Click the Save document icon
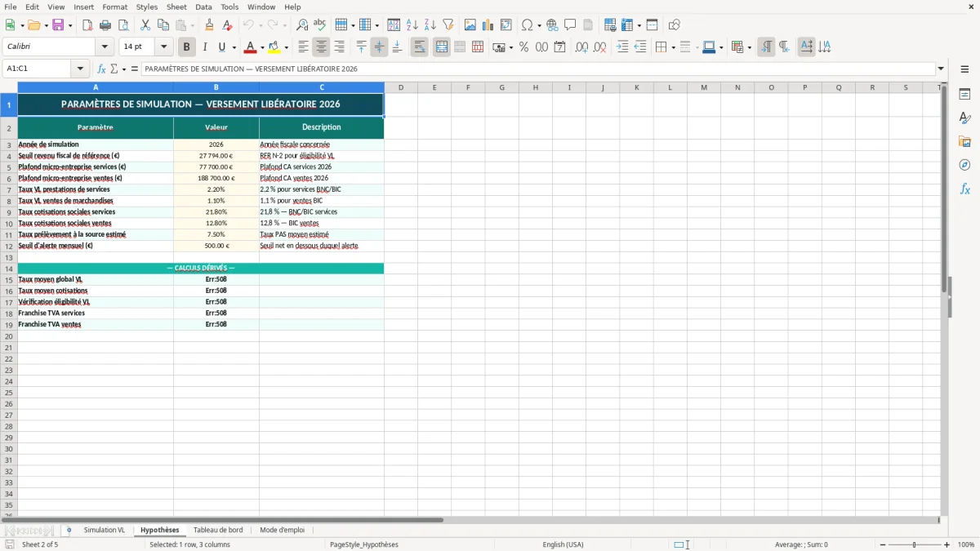 pyautogui.click(x=58, y=25)
